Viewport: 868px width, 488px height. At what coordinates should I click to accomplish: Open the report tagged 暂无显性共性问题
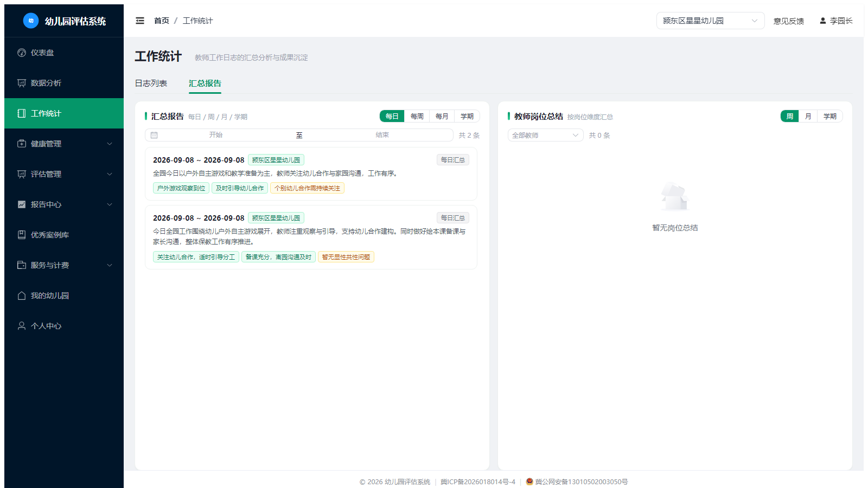pyautogui.click(x=311, y=237)
